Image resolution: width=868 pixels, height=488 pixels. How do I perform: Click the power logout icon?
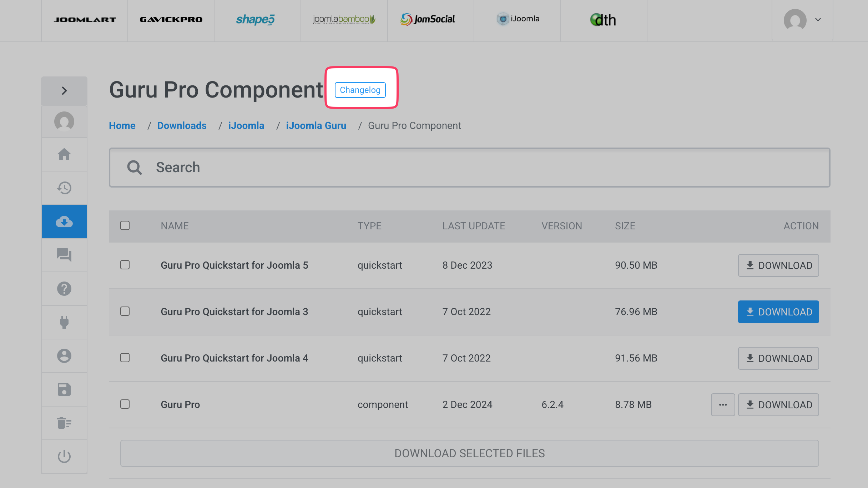tap(64, 457)
